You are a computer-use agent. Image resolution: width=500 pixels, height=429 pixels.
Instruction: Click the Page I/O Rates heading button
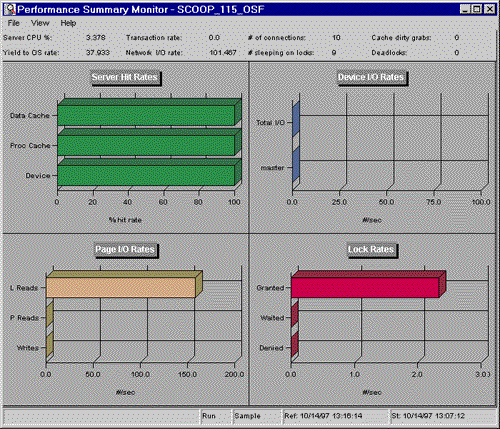[x=125, y=249]
